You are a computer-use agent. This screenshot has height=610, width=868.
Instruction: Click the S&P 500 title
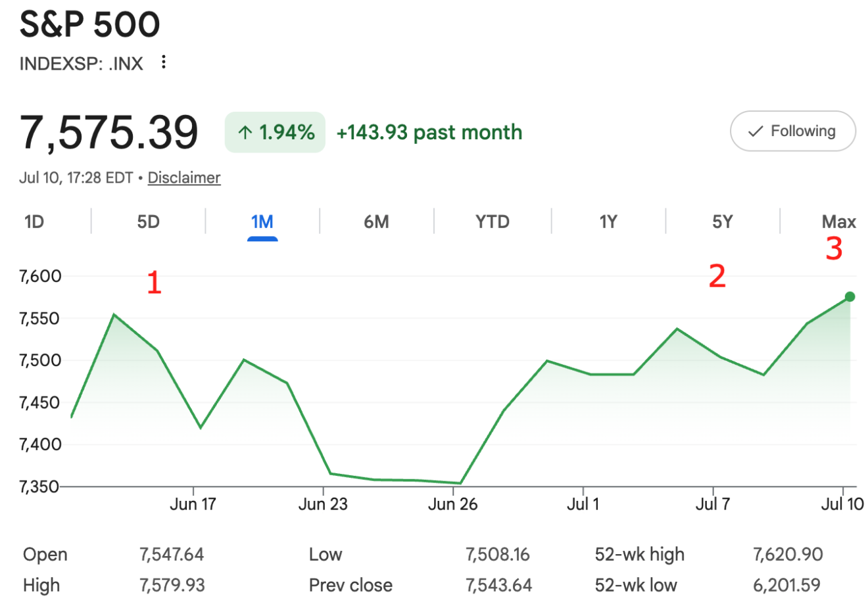(x=90, y=24)
